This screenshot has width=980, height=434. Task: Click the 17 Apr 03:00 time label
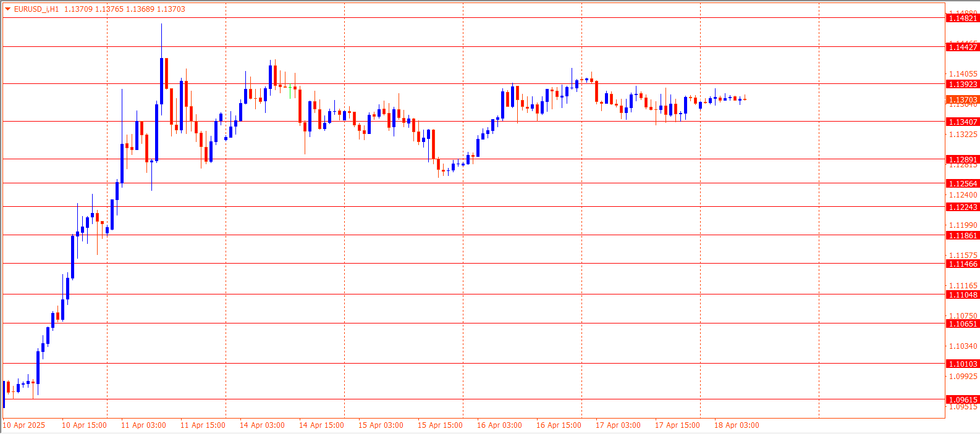[x=618, y=425]
